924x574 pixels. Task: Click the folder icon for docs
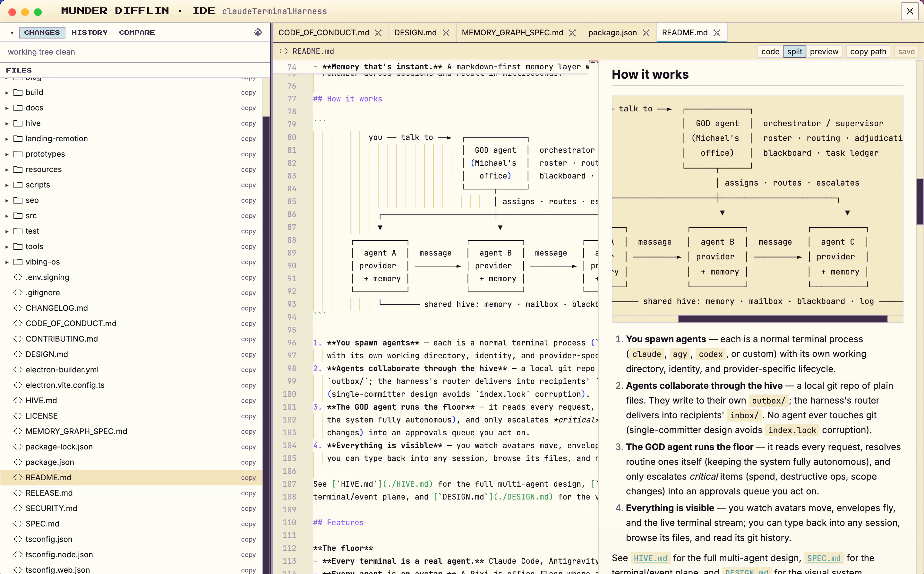coord(18,108)
